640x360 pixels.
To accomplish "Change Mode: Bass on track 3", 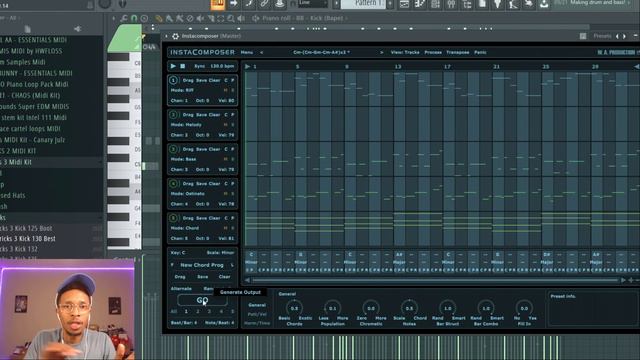I will click(183, 159).
